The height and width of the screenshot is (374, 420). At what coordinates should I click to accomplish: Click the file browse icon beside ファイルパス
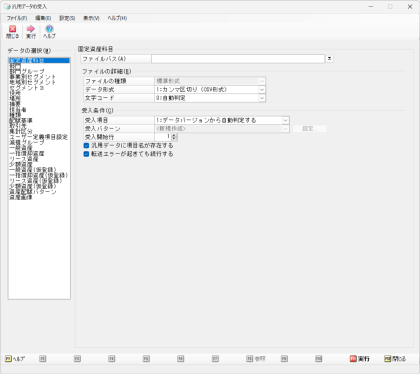(329, 59)
